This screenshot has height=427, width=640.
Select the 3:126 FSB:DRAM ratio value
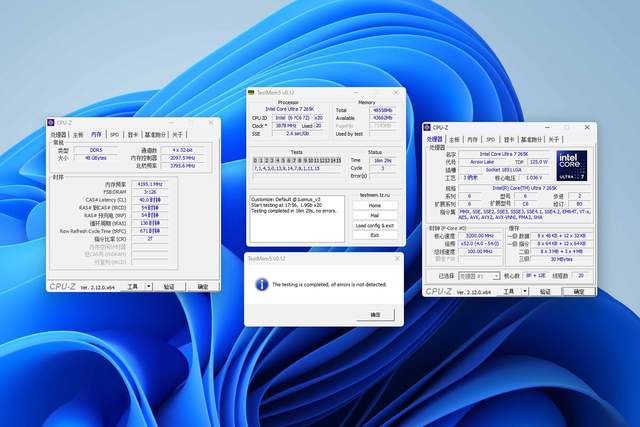click(150, 192)
